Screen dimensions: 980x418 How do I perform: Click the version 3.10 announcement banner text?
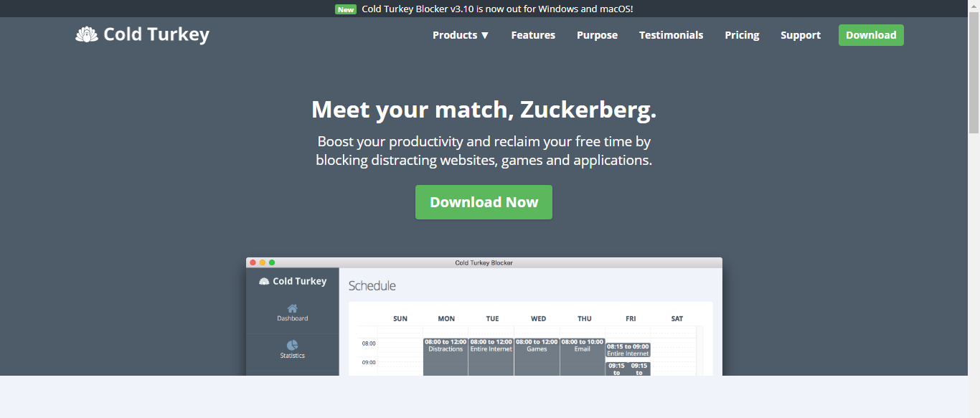497,9
